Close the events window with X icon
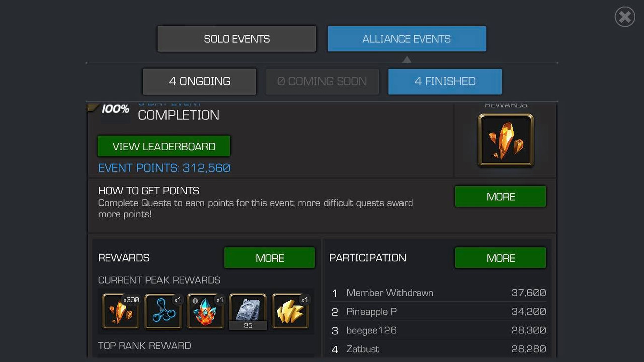The height and width of the screenshot is (362, 644). (x=625, y=17)
